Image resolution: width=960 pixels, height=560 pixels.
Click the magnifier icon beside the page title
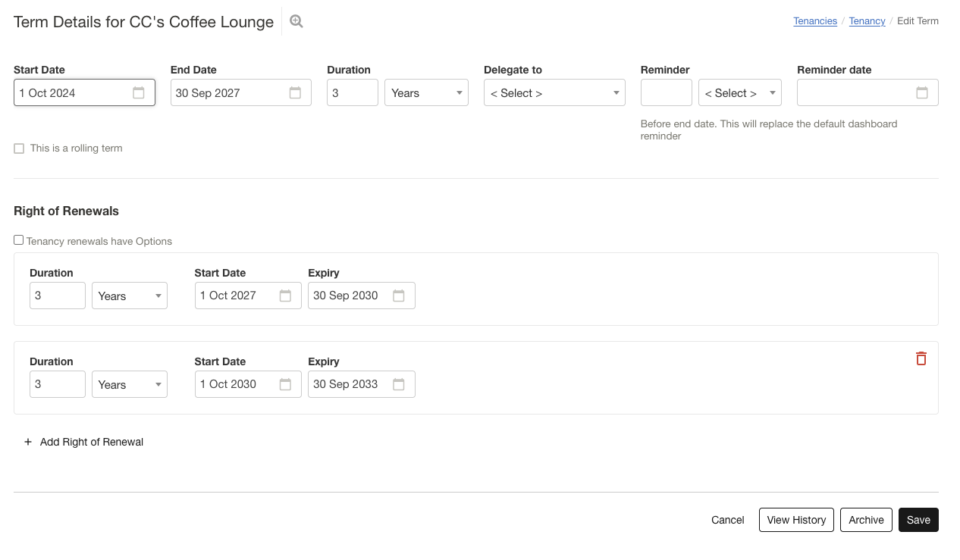[x=296, y=22]
